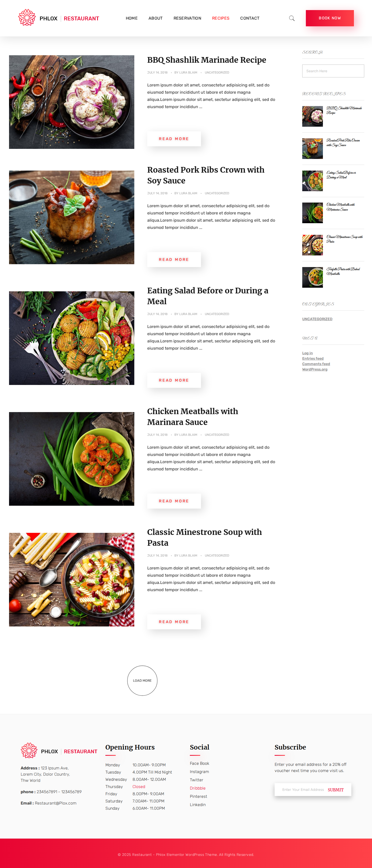This screenshot has height=868, width=372.
Task: Read more about BBQ Shashlik Marinade
Action: (x=174, y=139)
